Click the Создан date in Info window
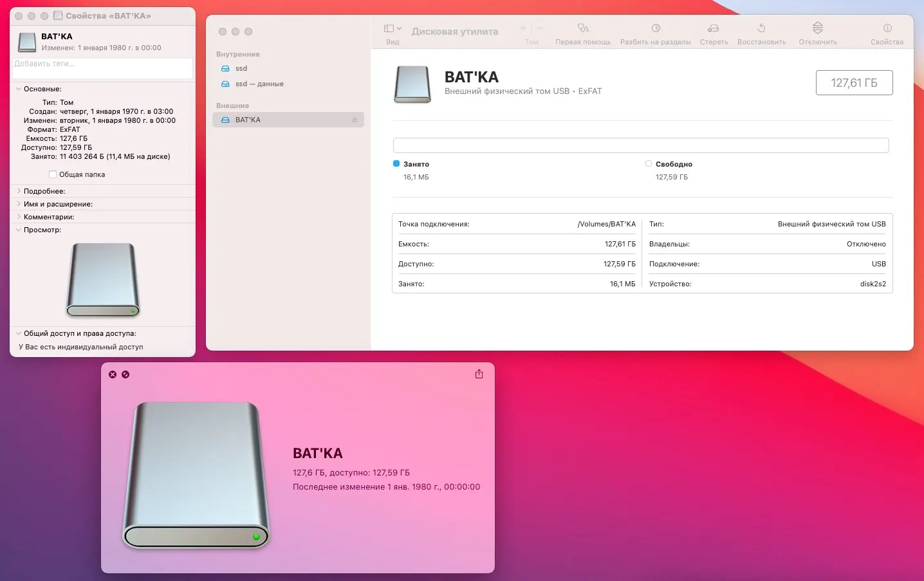Viewport: 924px width, 581px height. coord(116,111)
